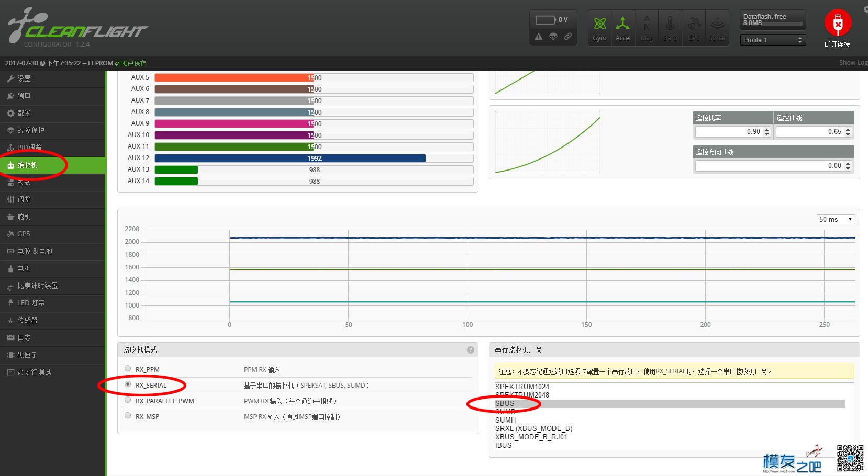Image resolution: width=868 pixels, height=476 pixels.
Task: Open 电机 via its motor icon in sidebar
Action: (10, 268)
